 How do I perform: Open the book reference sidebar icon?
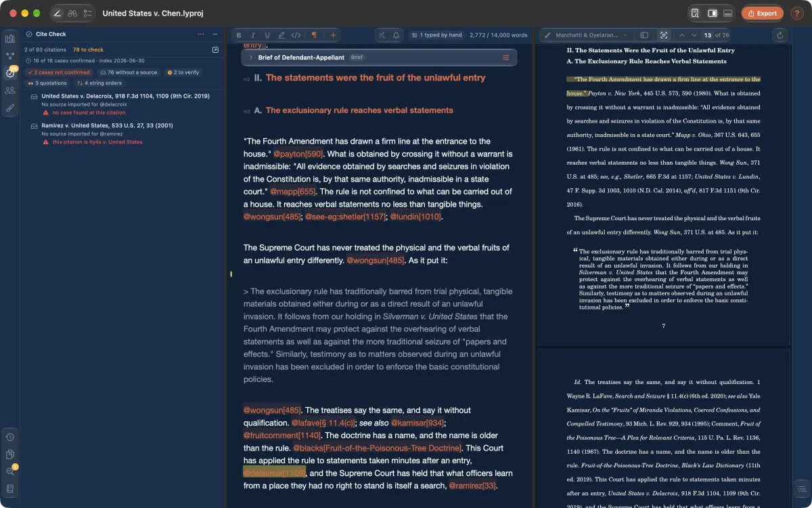click(10, 488)
